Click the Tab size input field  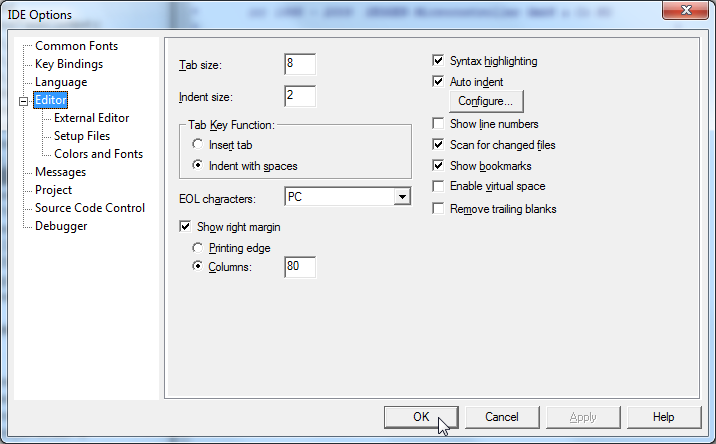pos(300,64)
